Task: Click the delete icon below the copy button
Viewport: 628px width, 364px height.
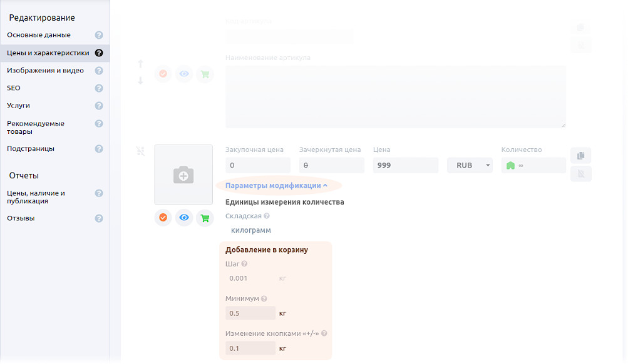Action: 580,174
